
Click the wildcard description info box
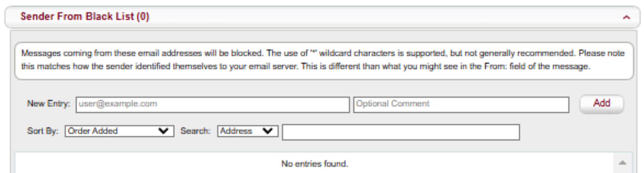pos(324,61)
